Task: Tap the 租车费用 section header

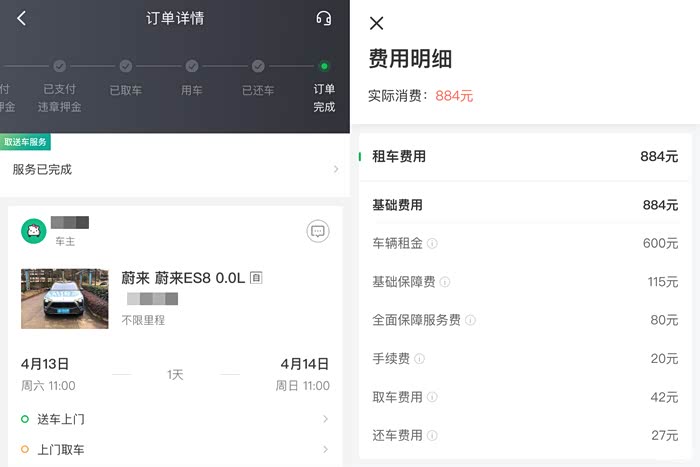Action: pos(525,156)
